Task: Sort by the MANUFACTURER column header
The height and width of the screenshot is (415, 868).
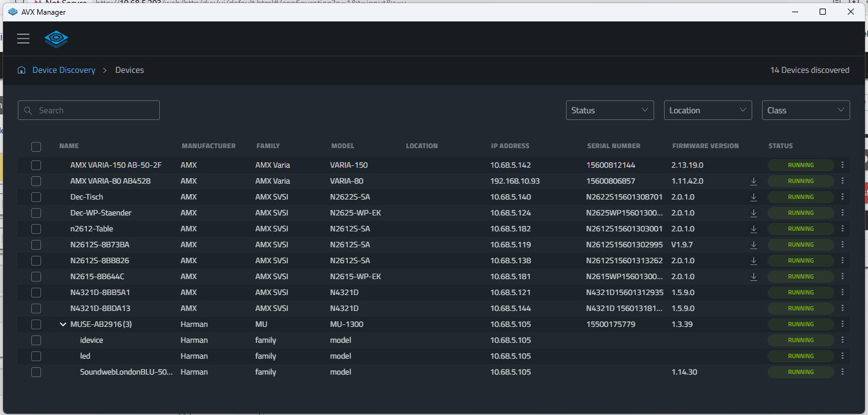Action: click(x=208, y=146)
